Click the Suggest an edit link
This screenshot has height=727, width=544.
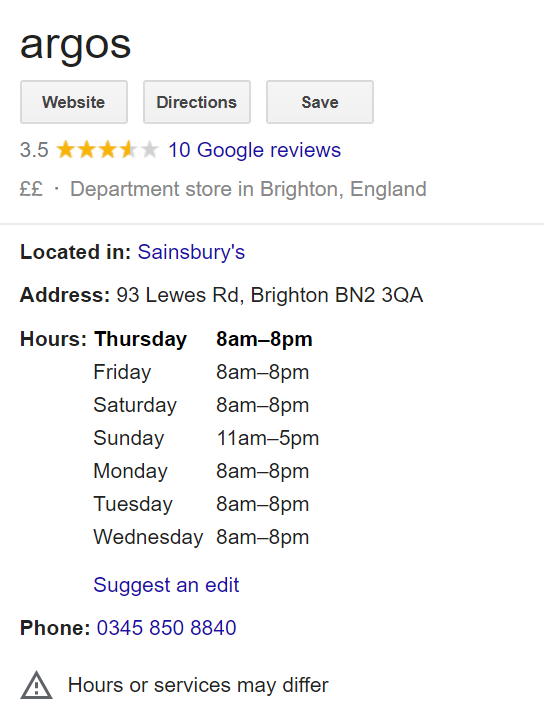tap(166, 585)
